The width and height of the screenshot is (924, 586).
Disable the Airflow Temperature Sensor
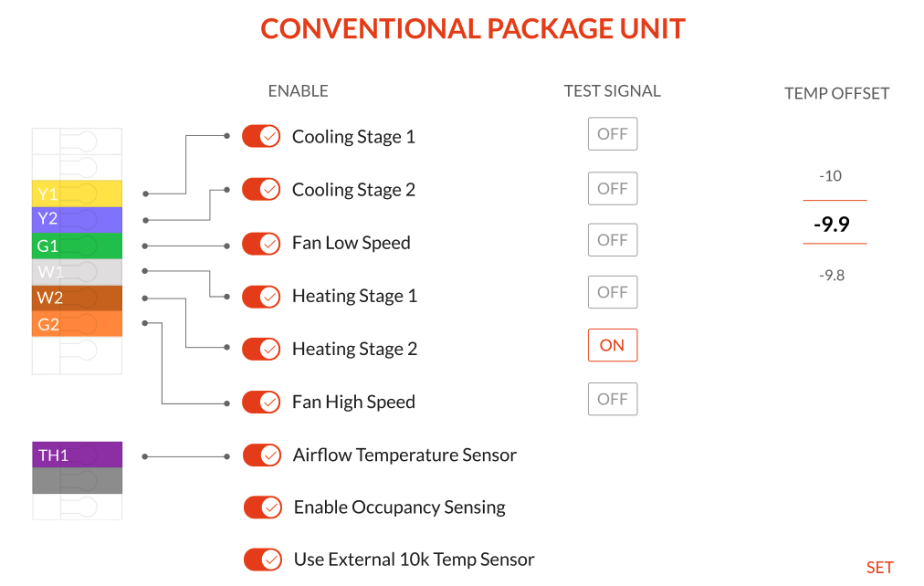(x=261, y=455)
